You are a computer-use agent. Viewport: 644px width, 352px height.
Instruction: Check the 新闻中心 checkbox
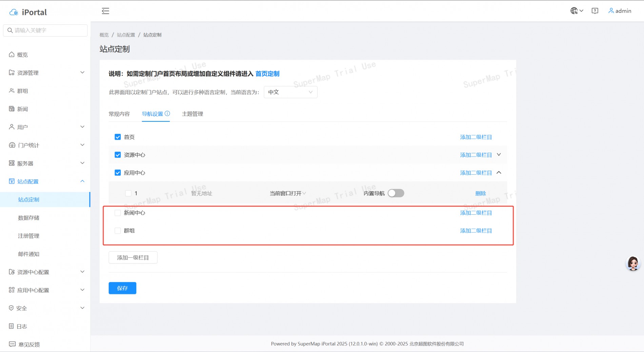(x=118, y=213)
